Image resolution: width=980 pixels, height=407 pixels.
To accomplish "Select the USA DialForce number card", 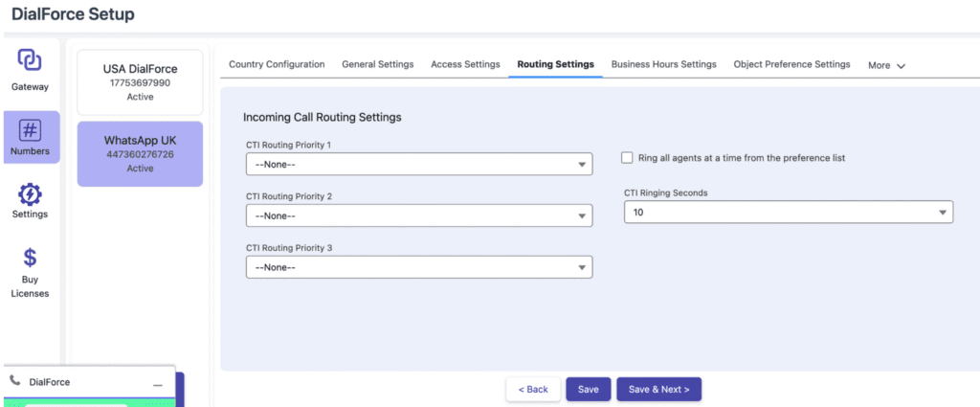I will (x=140, y=82).
